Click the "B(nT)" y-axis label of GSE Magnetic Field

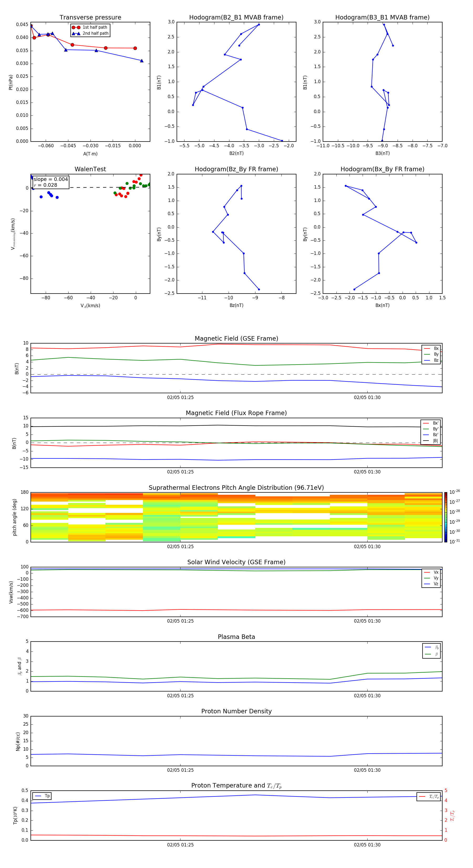(x=17, y=369)
